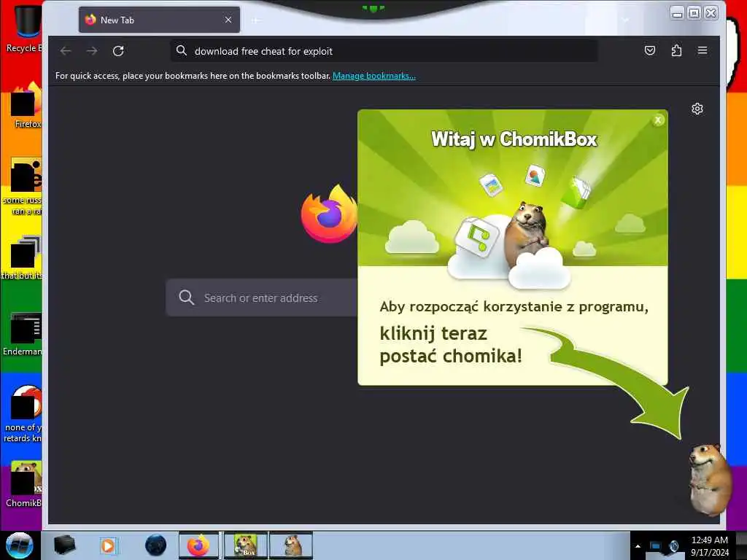Switch to ChomikBox taskbar button

click(246, 545)
